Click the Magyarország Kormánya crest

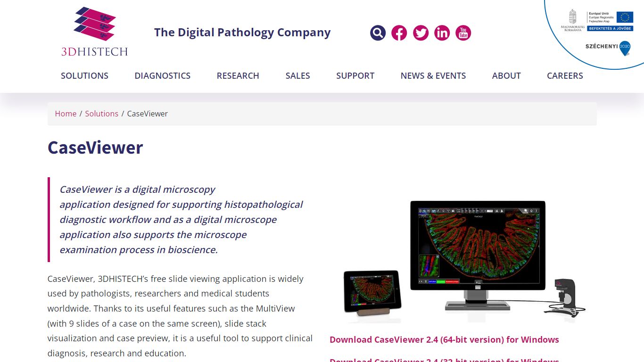click(573, 20)
